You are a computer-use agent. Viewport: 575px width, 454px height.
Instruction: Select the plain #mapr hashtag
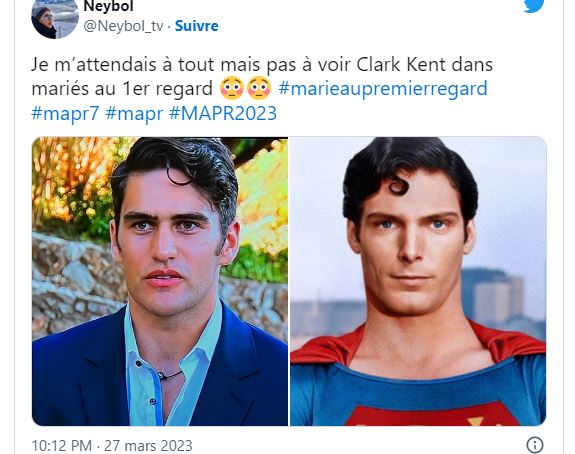pyautogui.click(x=134, y=113)
